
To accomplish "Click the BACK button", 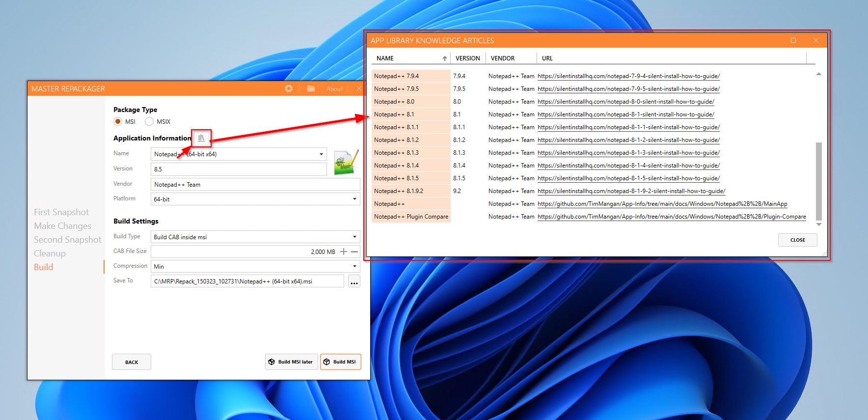I will [132, 362].
